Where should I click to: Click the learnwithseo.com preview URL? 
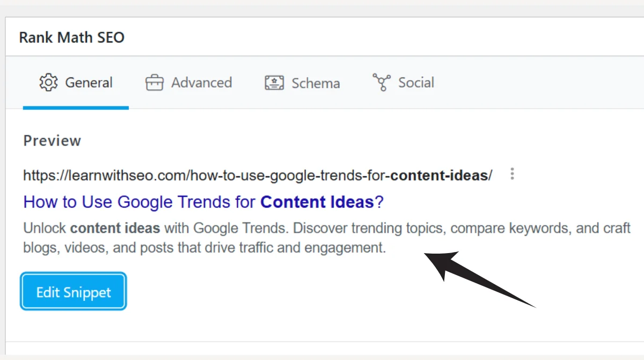257,174
